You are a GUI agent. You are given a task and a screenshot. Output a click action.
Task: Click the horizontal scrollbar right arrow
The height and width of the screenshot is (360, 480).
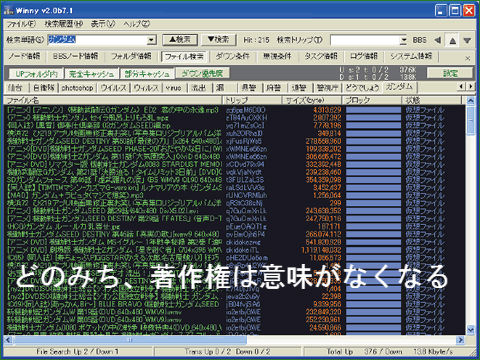pos(460,340)
